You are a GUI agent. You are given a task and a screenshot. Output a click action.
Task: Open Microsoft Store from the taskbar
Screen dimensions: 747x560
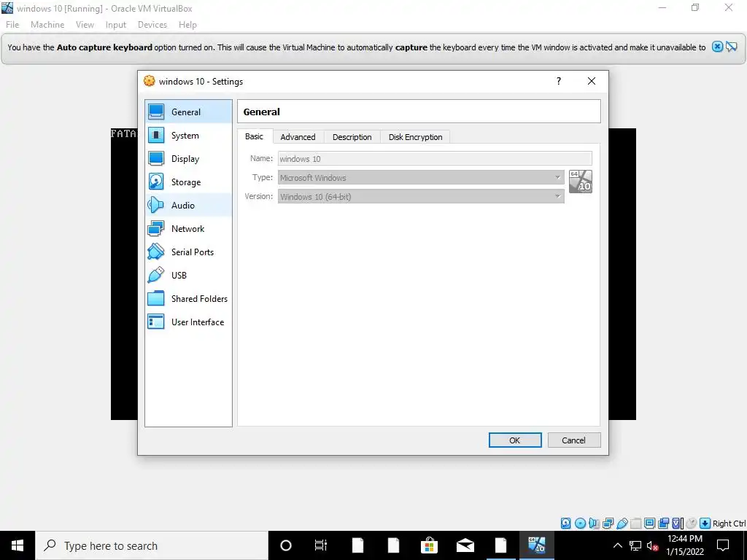429,545
